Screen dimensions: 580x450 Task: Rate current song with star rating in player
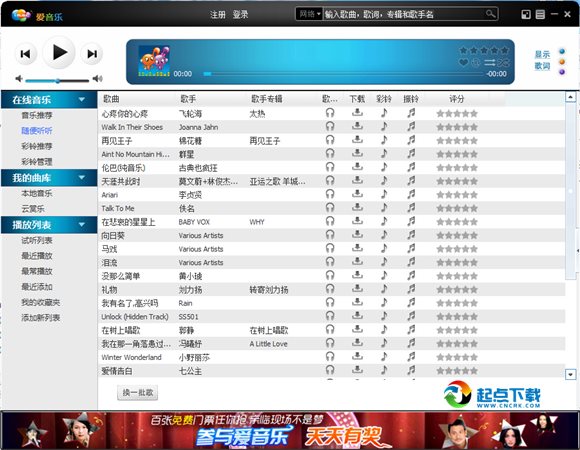pyautogui.click(x=484, y=50)
